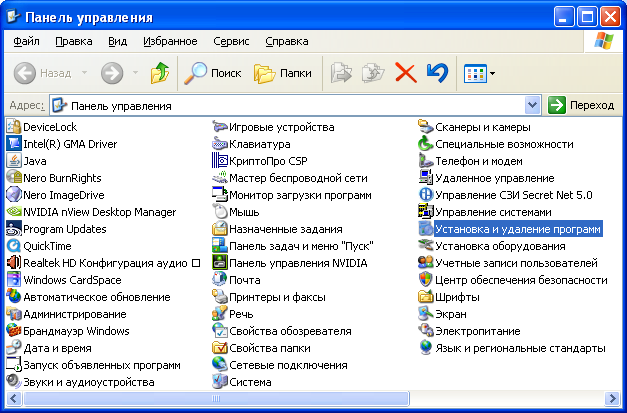Open the Учетные записи пользователей icon

[425, 263]
